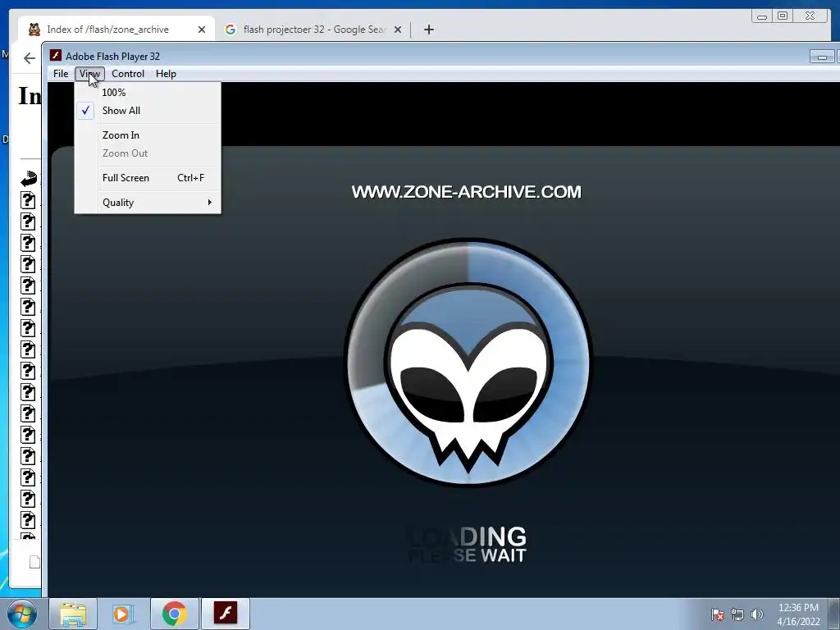Switch to the flash projectoer 32 Google tab
Image resolution: width=840 pixels, height=630 pixels.
313,30
